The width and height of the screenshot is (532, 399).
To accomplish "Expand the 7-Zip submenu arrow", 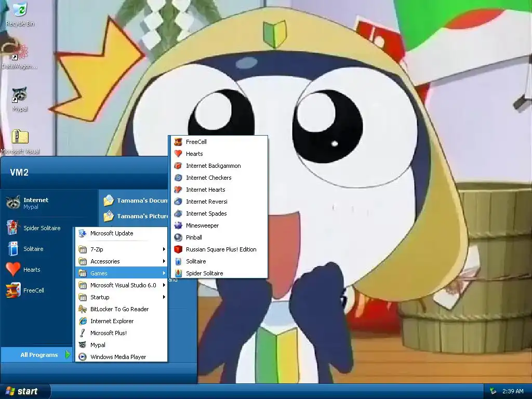I will (164, 249).
